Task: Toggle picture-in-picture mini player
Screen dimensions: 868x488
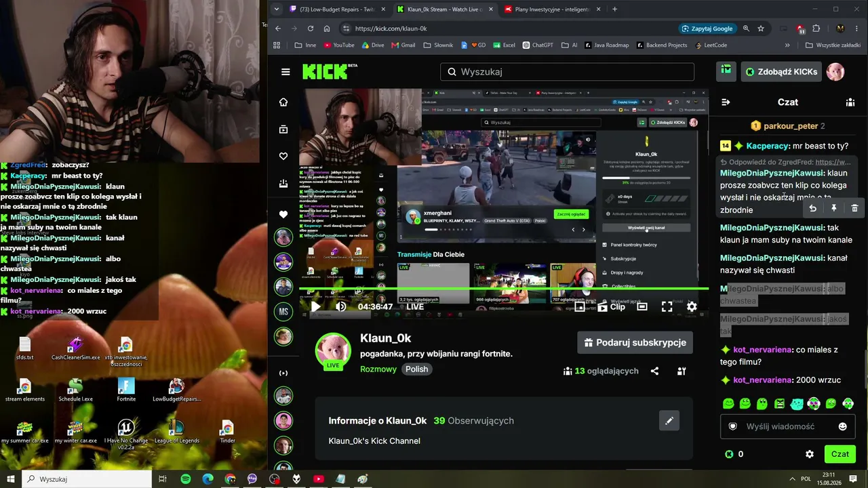Action: click(580, 306)
